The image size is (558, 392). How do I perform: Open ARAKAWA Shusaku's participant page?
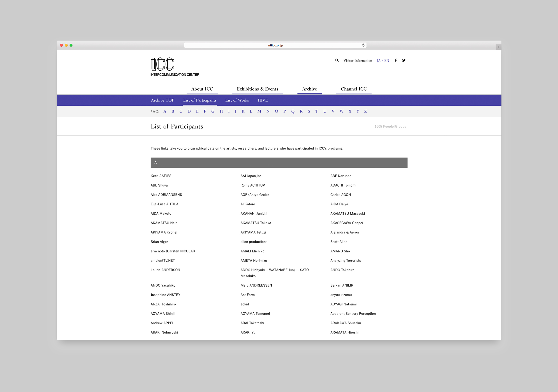[345, 323]
